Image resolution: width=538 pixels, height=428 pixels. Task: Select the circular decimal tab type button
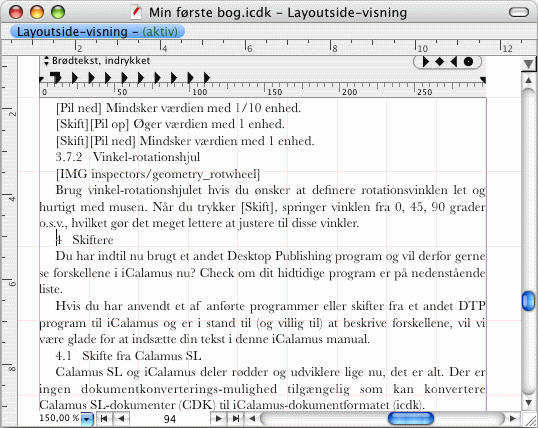[x=468, y=62]
